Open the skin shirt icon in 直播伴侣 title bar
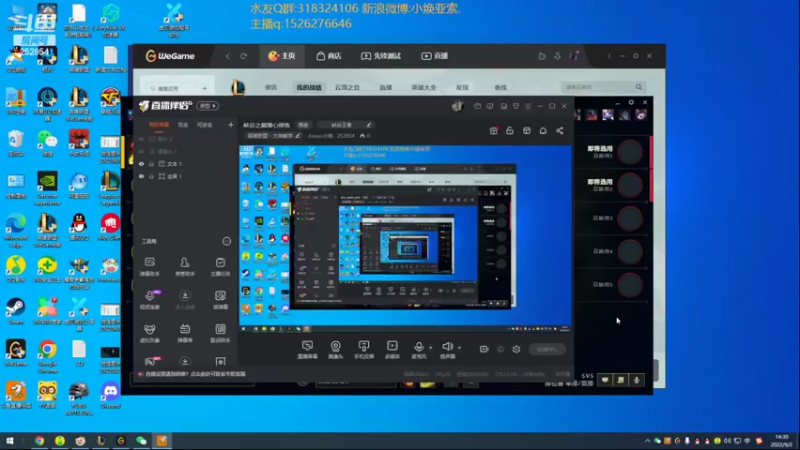The height and width of the screenshot is (450, 800). pos(516,106)
